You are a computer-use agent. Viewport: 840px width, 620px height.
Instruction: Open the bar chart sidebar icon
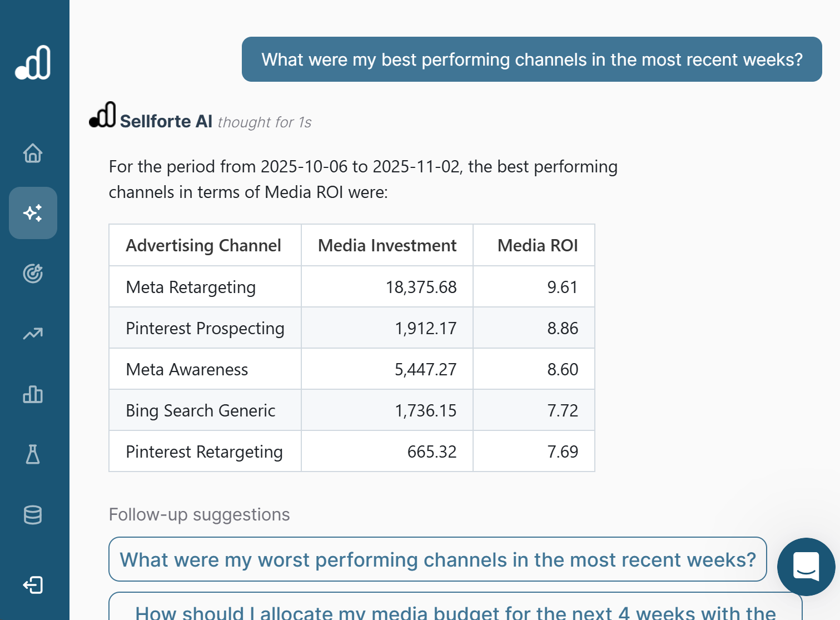[33, 394]
